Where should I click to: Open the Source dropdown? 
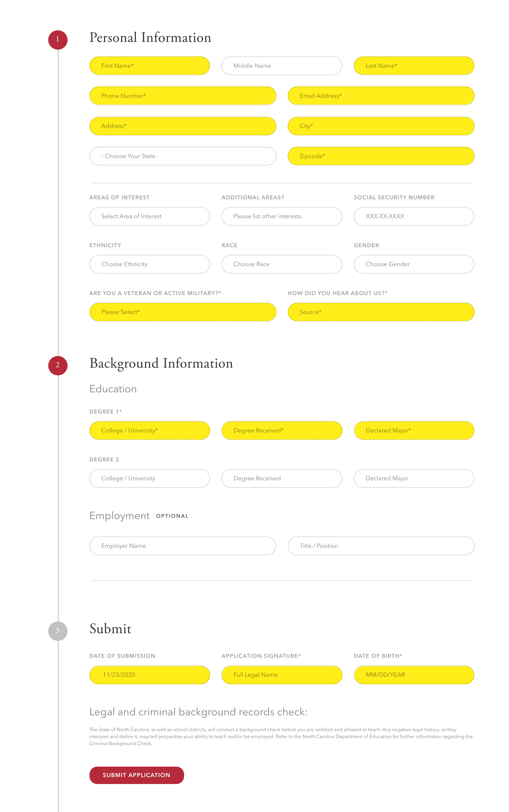click(381, 312)
